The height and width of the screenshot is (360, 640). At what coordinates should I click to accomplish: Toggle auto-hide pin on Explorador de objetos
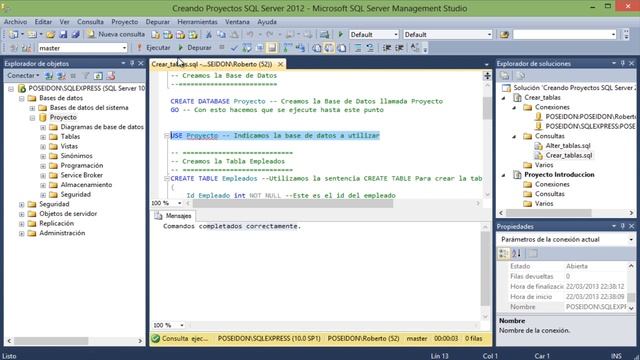132,63
